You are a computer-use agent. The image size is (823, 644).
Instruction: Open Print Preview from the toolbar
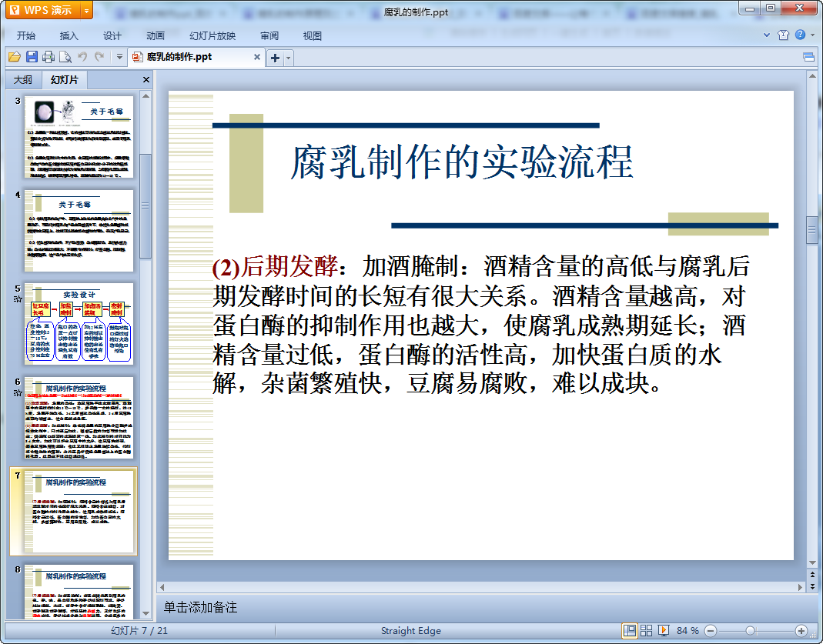65,57
